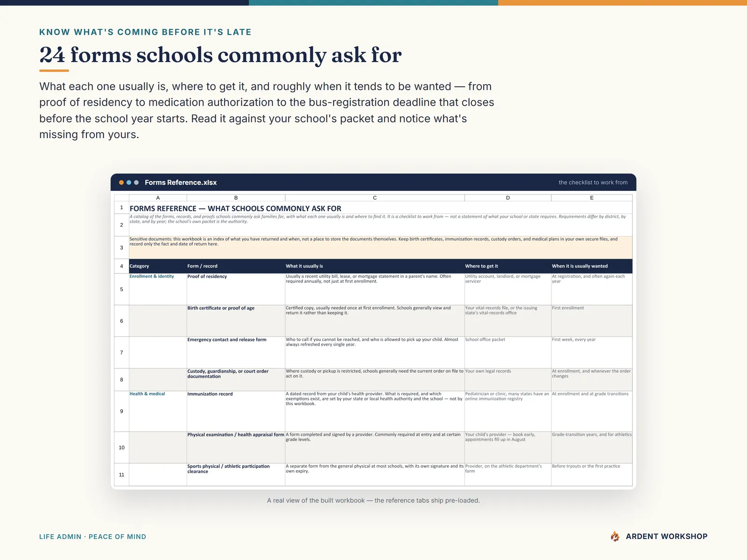Click the 'Form / record' header cell
747x560 pixels.
236,266
